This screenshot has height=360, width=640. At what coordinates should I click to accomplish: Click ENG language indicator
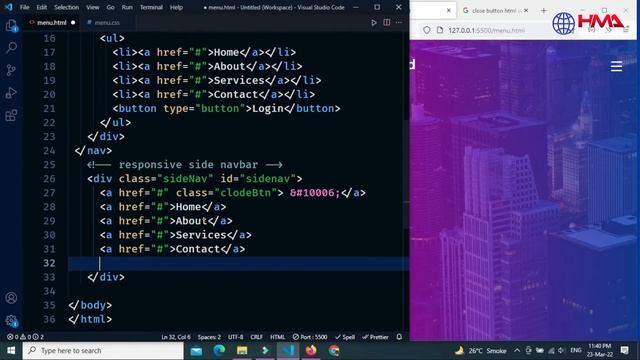576,351
